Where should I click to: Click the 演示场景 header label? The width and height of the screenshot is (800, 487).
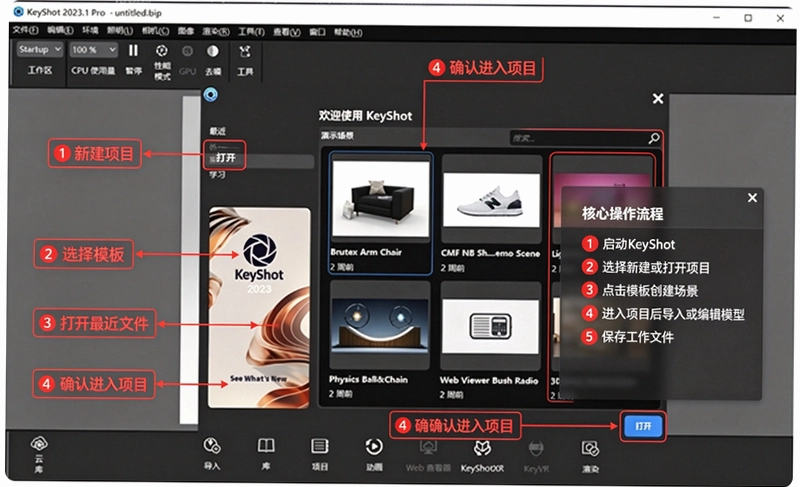click(337, 135)
